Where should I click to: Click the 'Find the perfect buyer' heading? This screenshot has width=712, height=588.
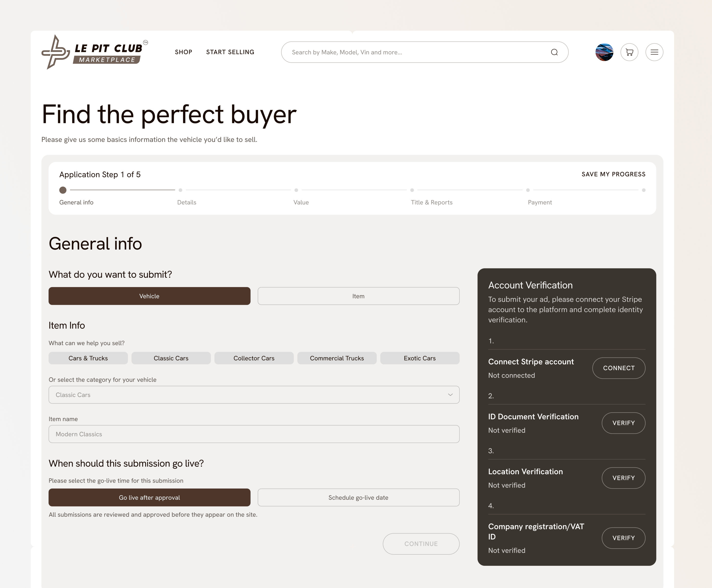point(169,115)
